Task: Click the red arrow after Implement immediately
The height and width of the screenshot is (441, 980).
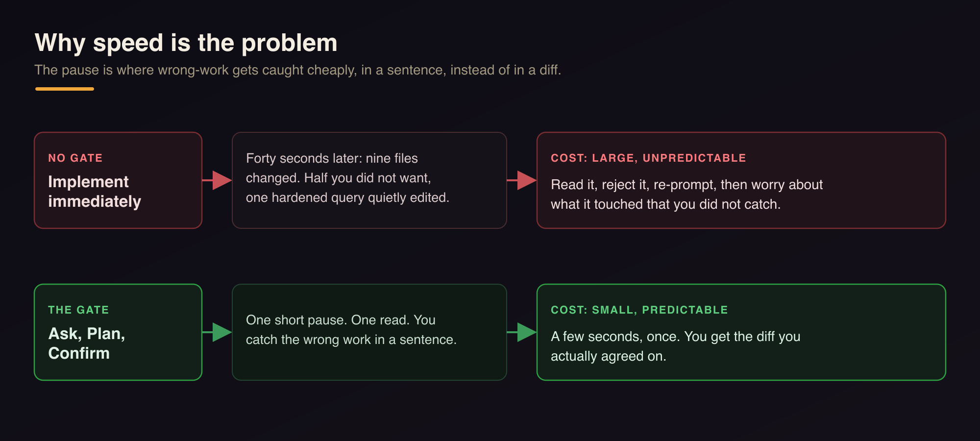Action: [217, 180]
